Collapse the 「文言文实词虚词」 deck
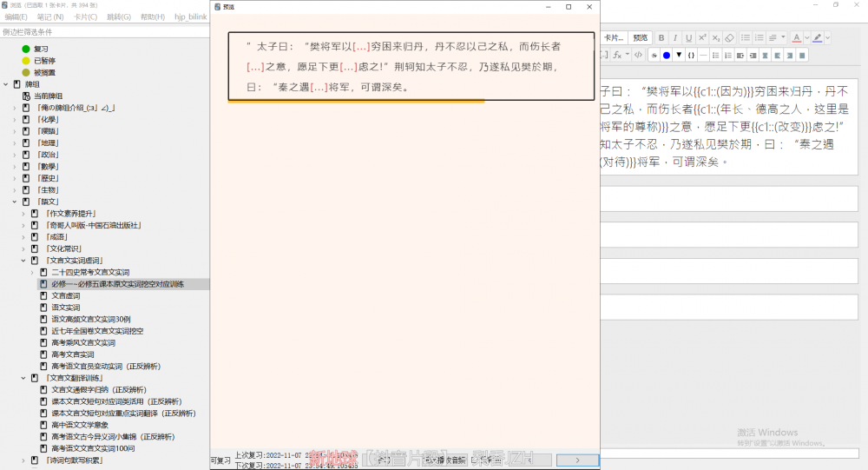Viewport: 868px width, 470px height. coord(23,261)
